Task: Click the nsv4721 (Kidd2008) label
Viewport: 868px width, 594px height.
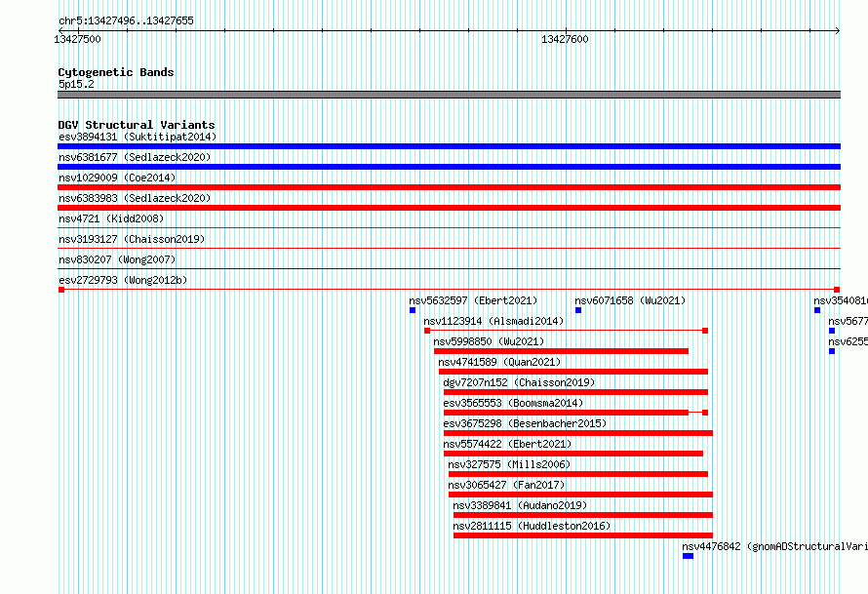Action: click(x=111, y=218)
